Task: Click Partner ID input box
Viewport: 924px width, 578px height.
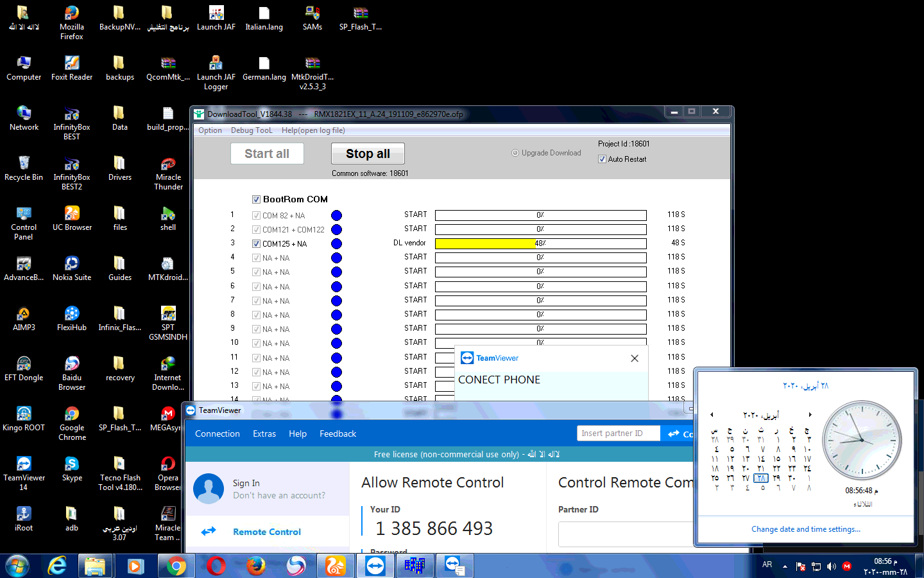Action: point(626,534)
